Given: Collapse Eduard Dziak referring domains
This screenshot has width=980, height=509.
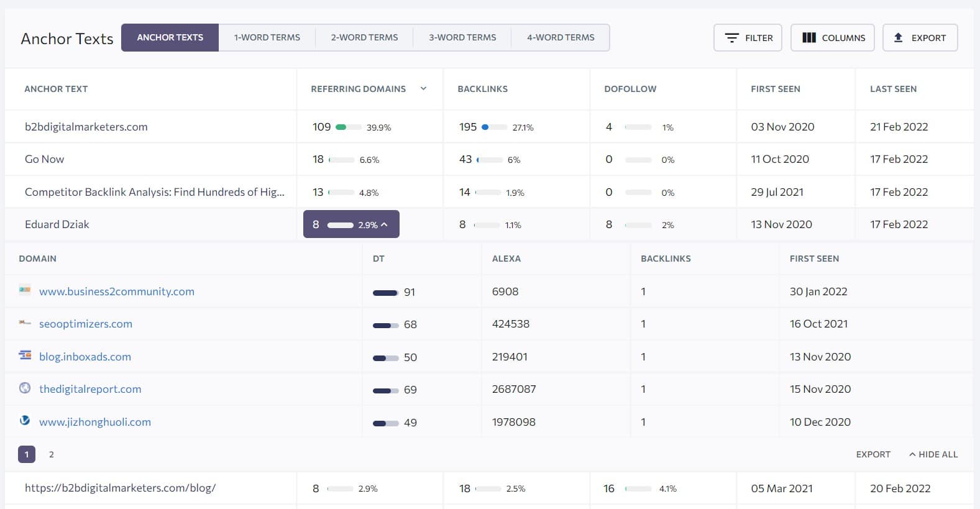Looking at the screenshot, I should pos(351,224).
